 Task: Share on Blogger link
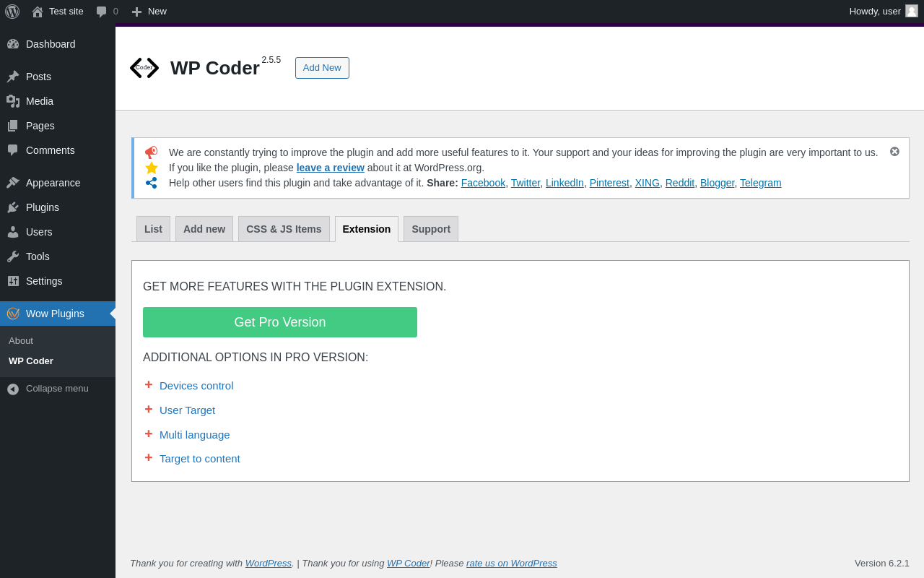(717, 183)
